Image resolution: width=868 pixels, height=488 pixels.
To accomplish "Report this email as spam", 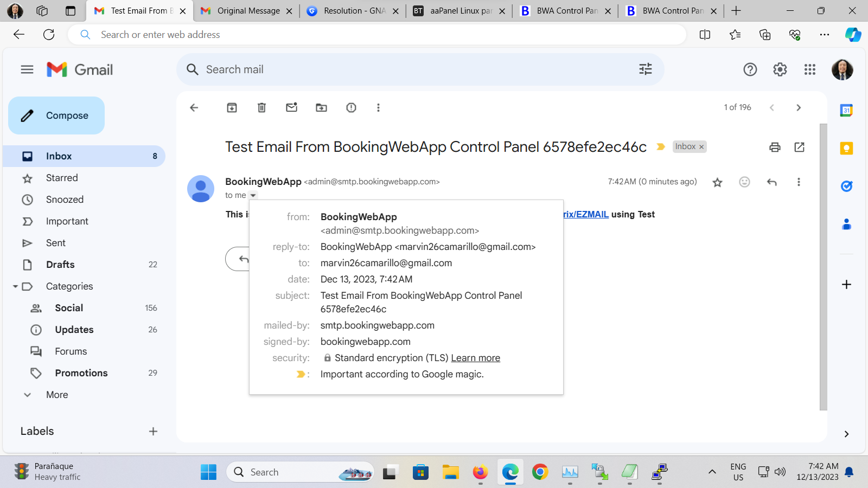I will 351,108.
